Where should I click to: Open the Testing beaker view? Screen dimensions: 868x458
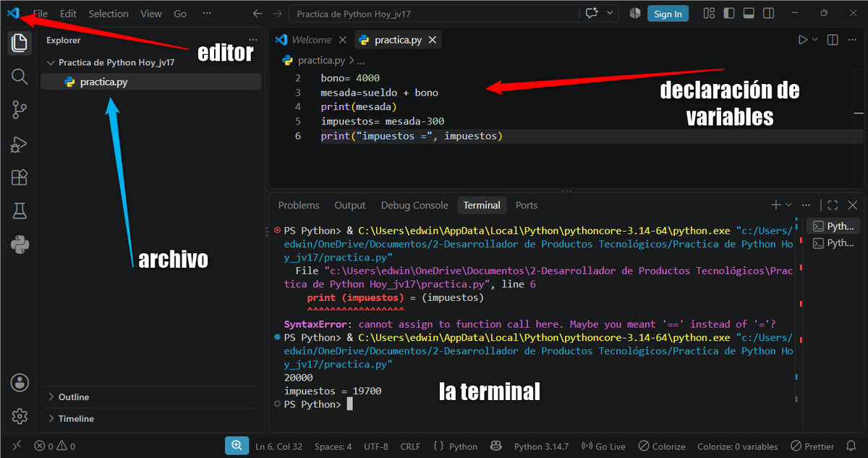tap(20, 211)
